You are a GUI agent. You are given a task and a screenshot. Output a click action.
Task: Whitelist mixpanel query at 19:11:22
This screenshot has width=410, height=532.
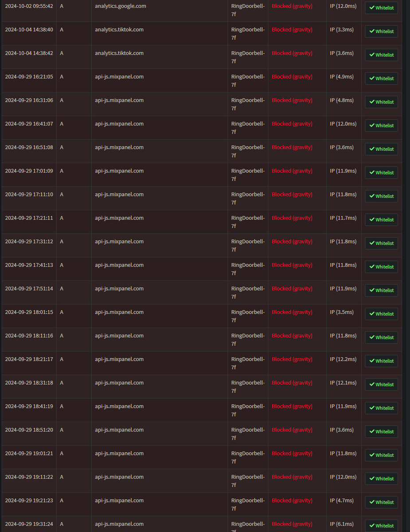(x=381, y=478)
